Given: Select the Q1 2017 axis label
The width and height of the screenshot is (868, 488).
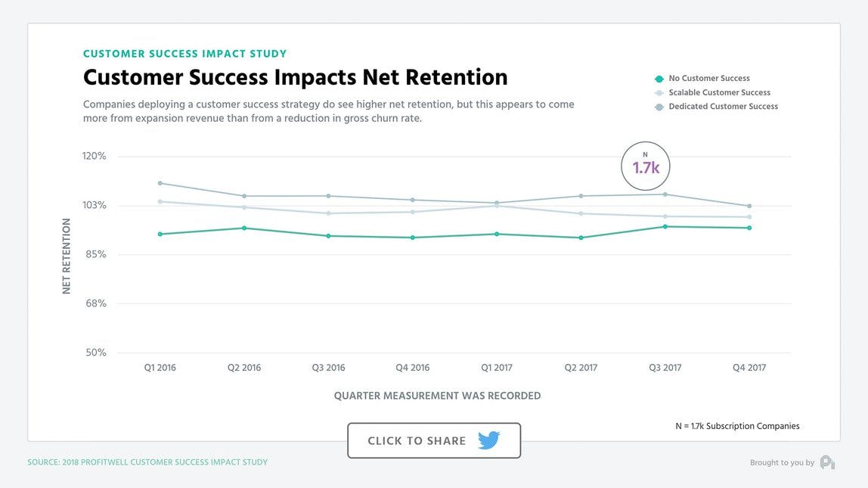Looking at the screenshot, I should (x=496, y=367).
